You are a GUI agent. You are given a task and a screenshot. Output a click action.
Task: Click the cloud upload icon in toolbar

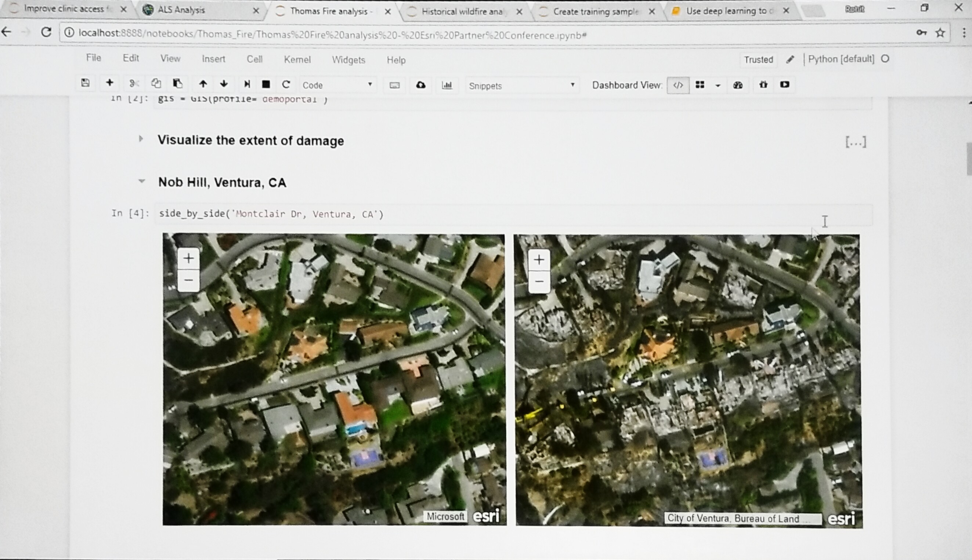pyautogui.click(x=420, y=85)
